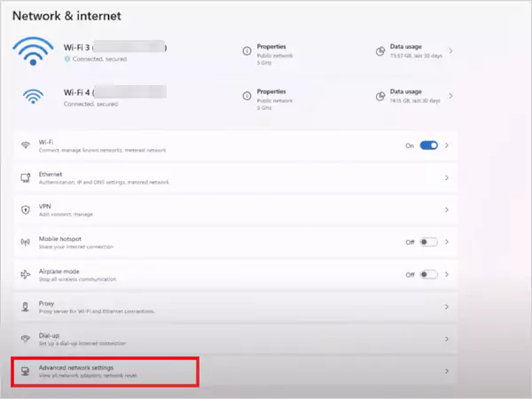
Task: Click the Ethernet monitor icon
Action: tap(26, 178)
